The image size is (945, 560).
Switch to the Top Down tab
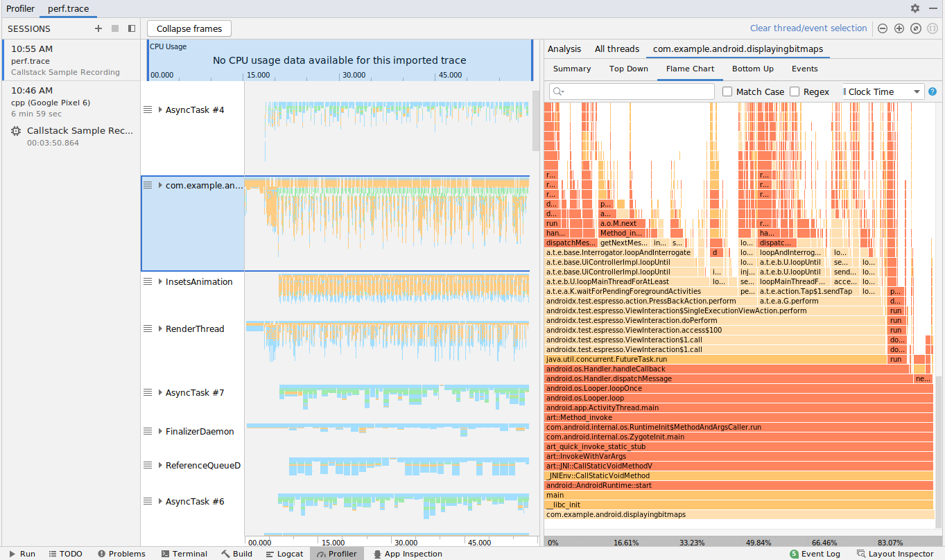click(x=628, y=69)
